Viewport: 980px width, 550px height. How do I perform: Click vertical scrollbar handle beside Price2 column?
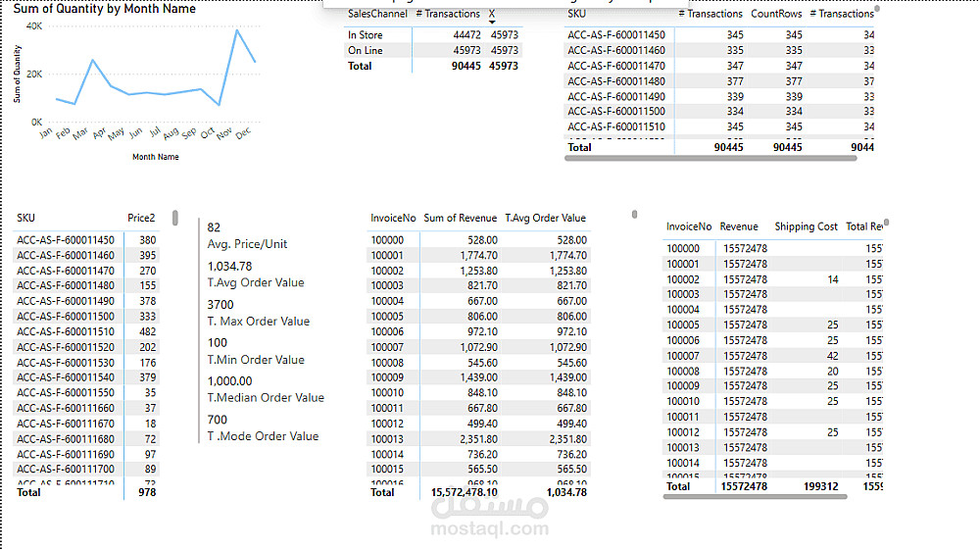click(x=175, y=218)
